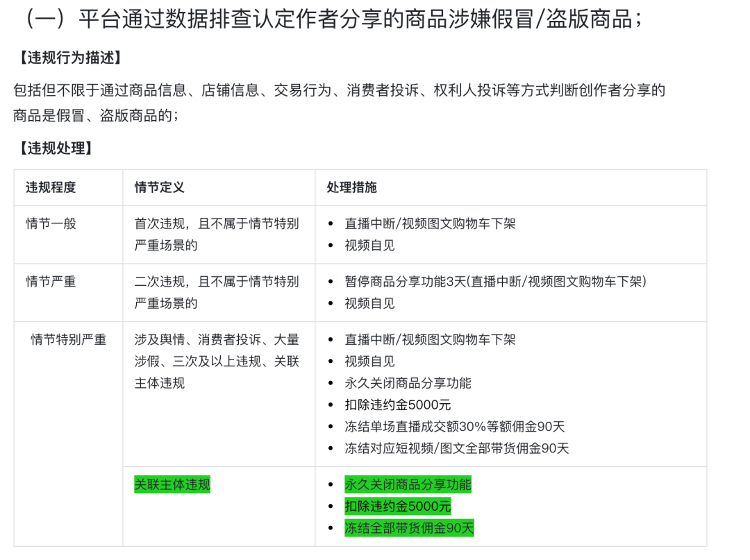The width and height of the screenshot is (750, 560).
Task: Click the definition text starting with 涉及舆情
Action: 217,361
